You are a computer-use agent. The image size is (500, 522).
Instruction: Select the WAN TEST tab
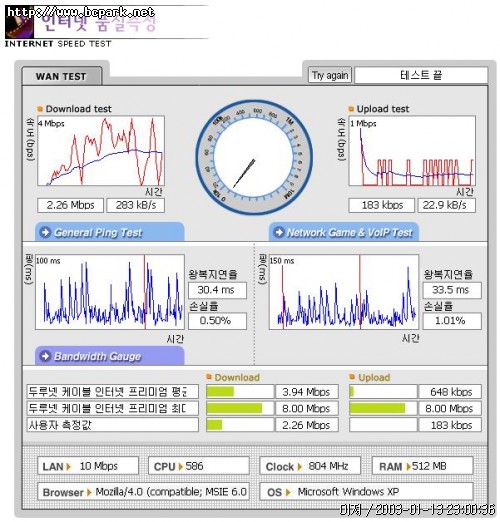coord(62,76)
